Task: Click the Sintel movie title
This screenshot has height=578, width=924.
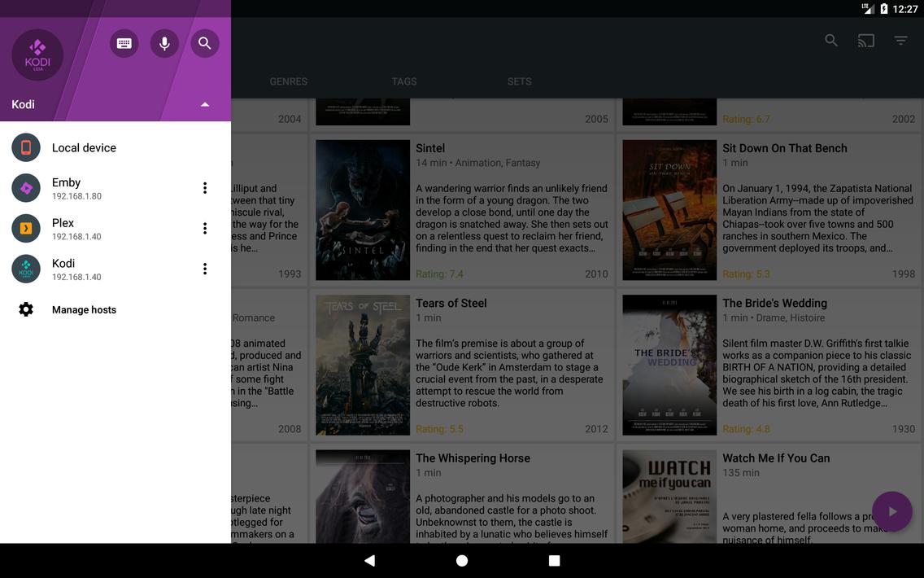Action: [x=430, y=149]
